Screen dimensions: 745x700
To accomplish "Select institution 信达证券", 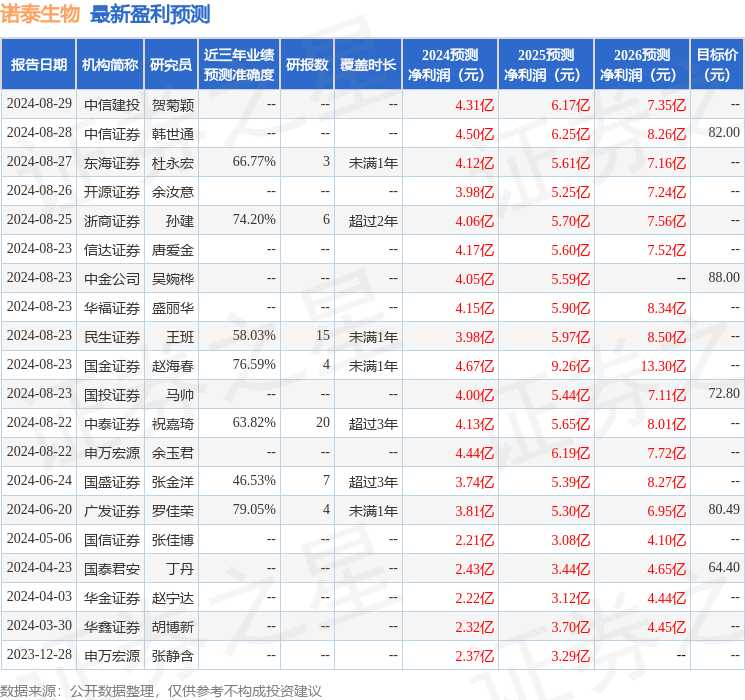I will point(112,250).
